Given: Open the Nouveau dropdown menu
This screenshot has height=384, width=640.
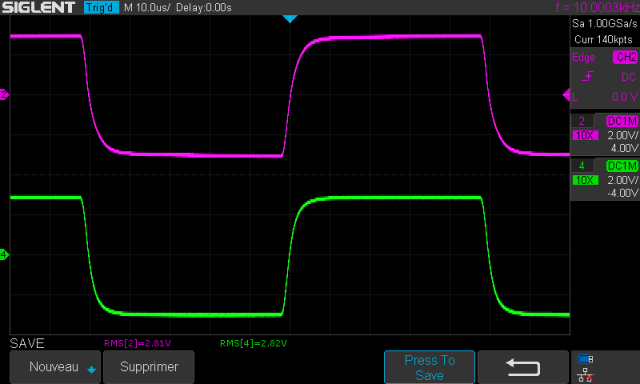Looking at the screenshot, I should click(x=55, y=367).
